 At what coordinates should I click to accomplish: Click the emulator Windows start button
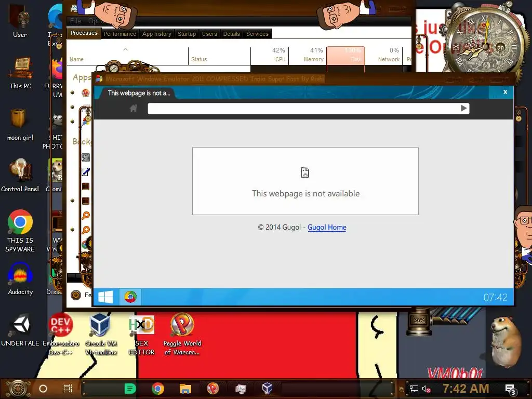105,297
